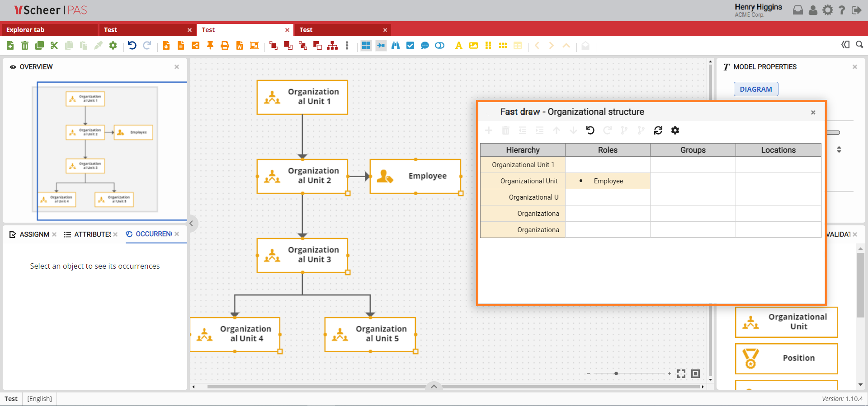Click the orange print icon

coord(225,46)
